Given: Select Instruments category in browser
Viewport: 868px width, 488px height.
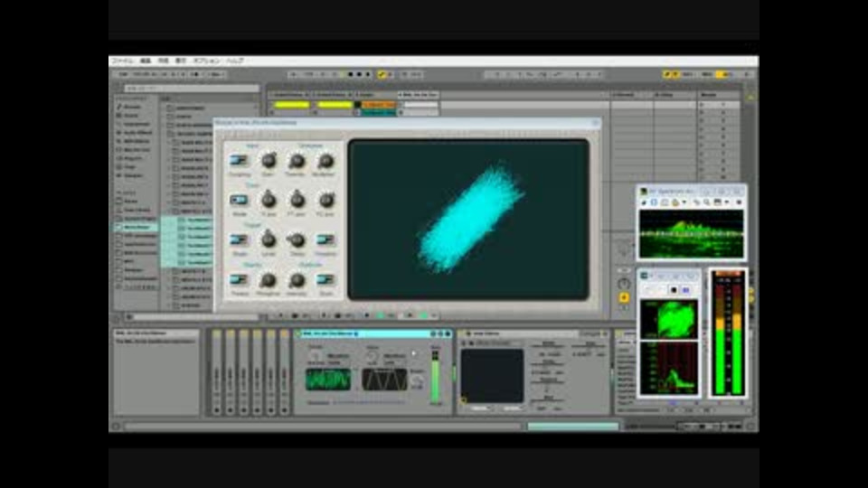Looking at the screenshot, I should tap(137, 124).
